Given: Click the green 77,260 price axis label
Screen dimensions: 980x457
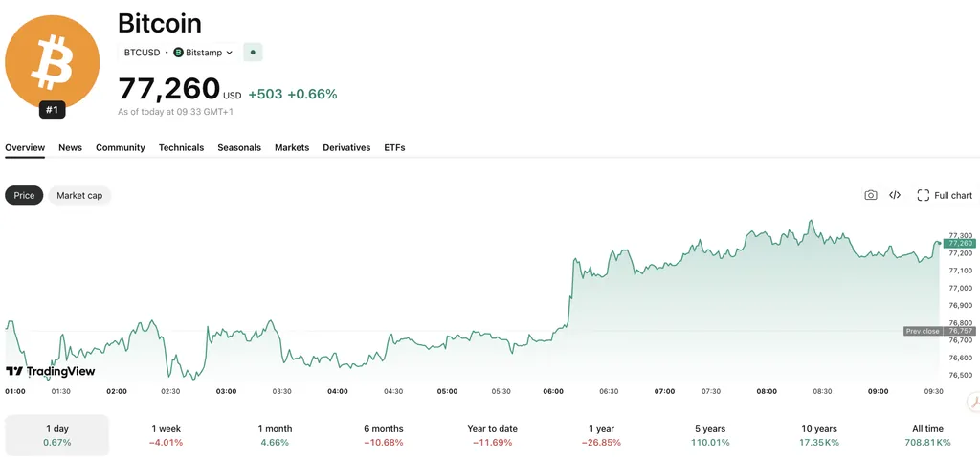Looking at the screenshot, I should point(960,244).
